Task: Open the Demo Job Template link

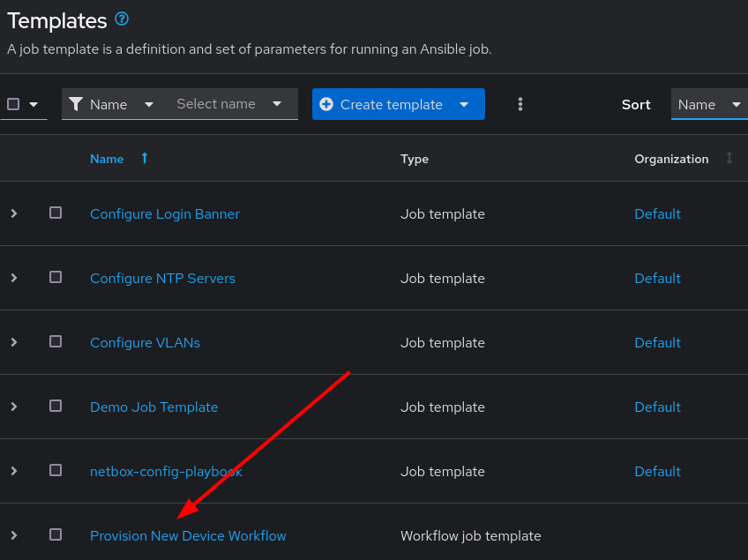Action: click(x=154, y=407)
